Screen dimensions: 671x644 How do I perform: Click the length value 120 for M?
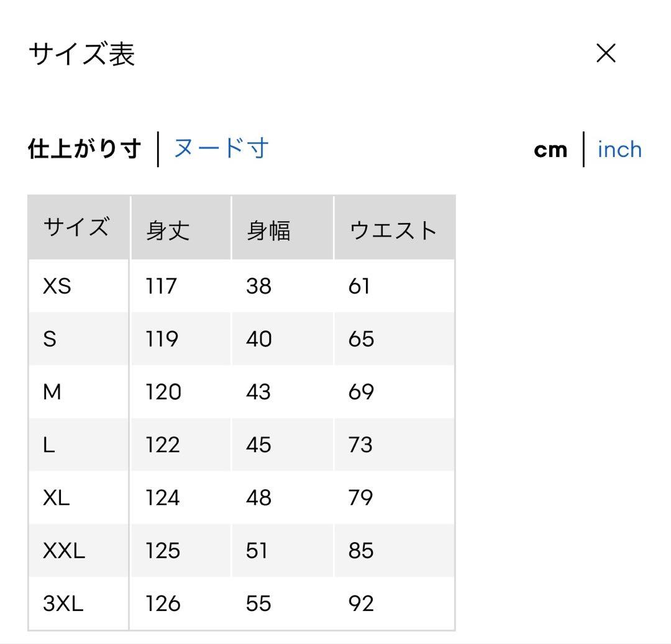coord(163,392)
